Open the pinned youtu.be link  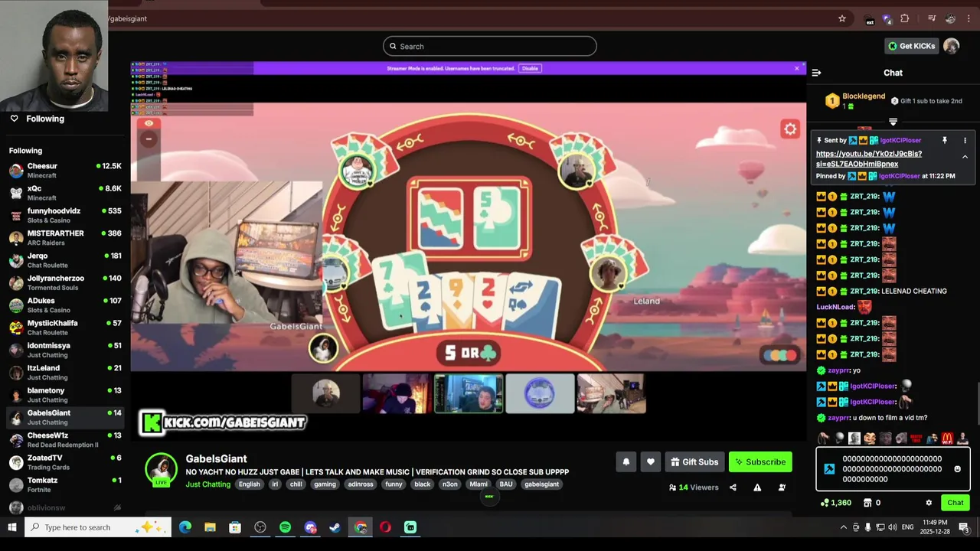(x=869, y=158)
